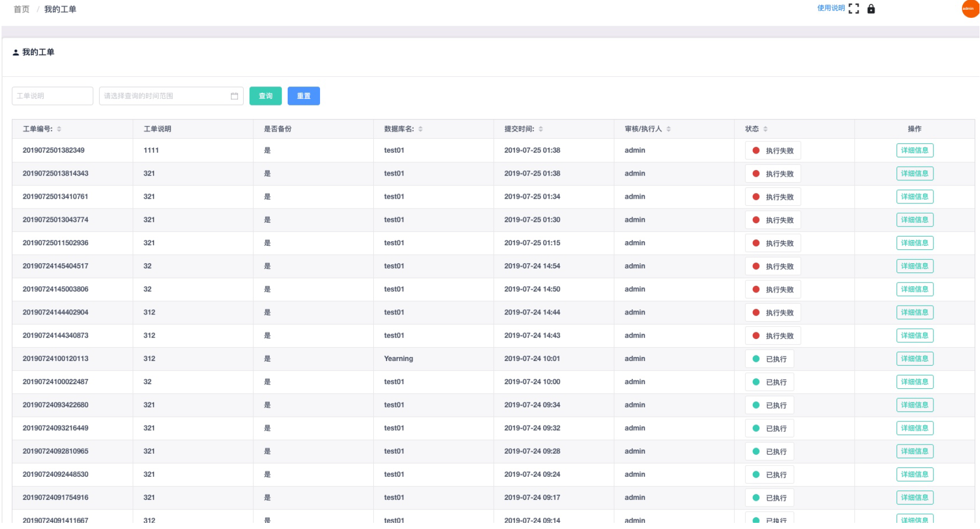
Task: Open the 使用说明 link
Action: [830, 8]
